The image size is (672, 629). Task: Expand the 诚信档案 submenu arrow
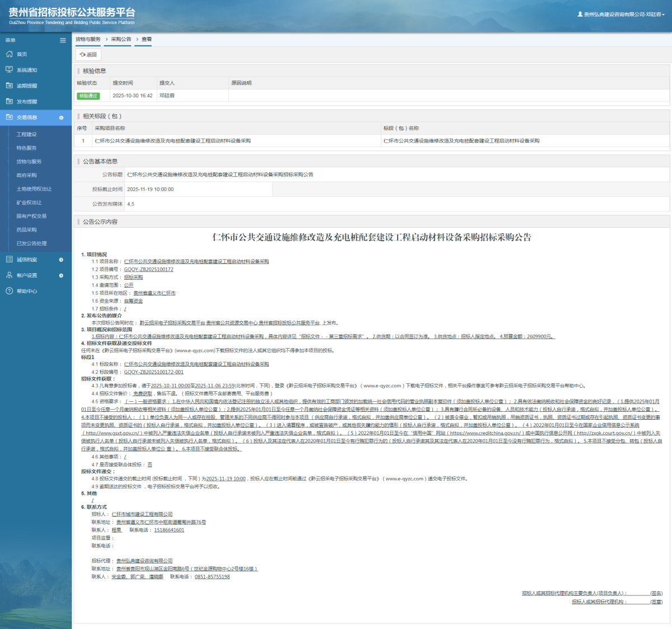point(61,260)
